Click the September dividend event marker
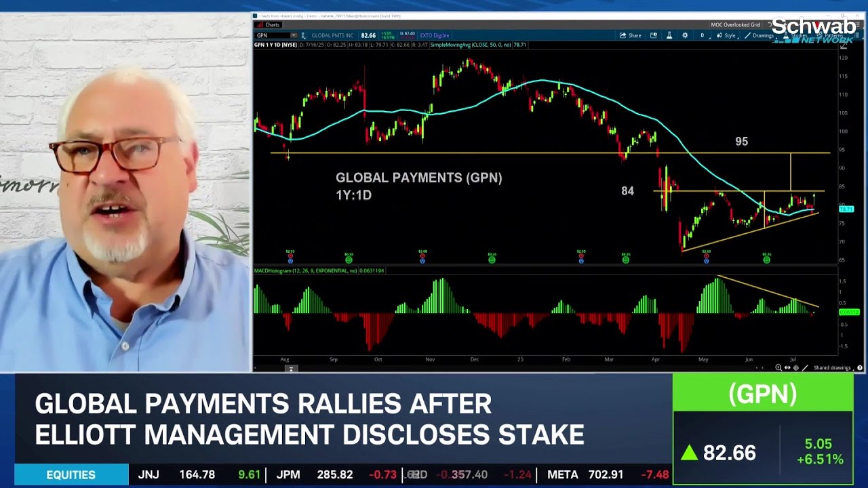Screen dimensions: 868x488 [x=349, y=258]
